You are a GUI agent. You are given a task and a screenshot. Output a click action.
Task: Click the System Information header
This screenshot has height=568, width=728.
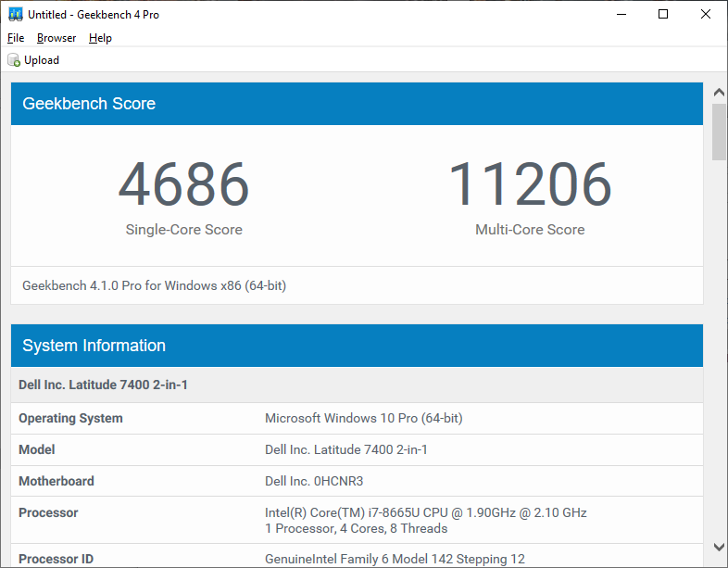click(x=357, y=346)
